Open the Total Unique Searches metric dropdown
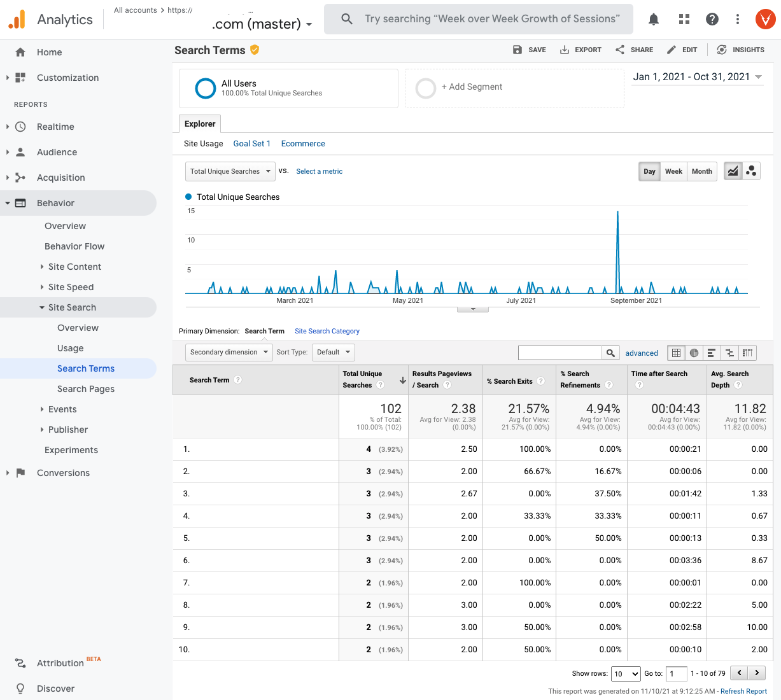Image resolution: width=781 pixels, height=700 pixels. tap(230, 171)
